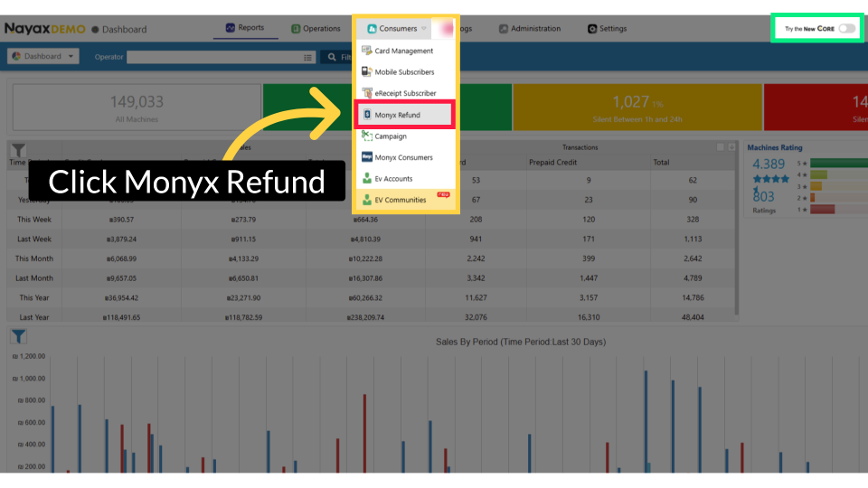Click the Silent Between 1h and 24h tile
This screenshot has width=868, height=488.
click(x=637, y=108)
